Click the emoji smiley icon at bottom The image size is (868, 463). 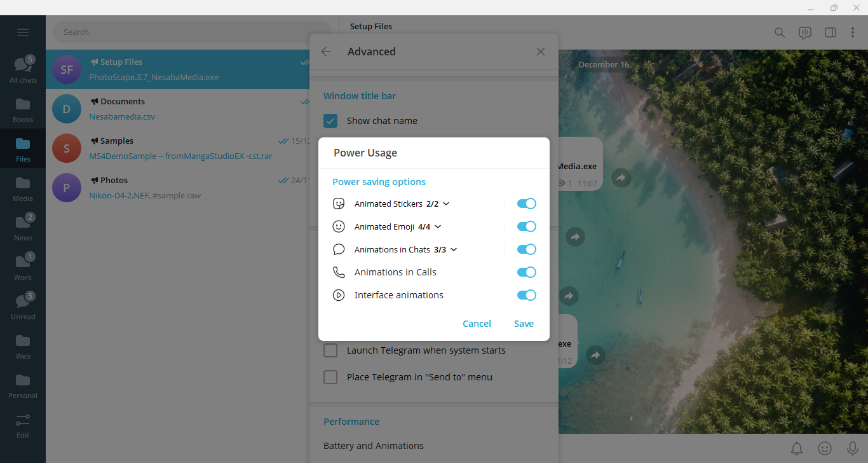(x=825, y=448)
